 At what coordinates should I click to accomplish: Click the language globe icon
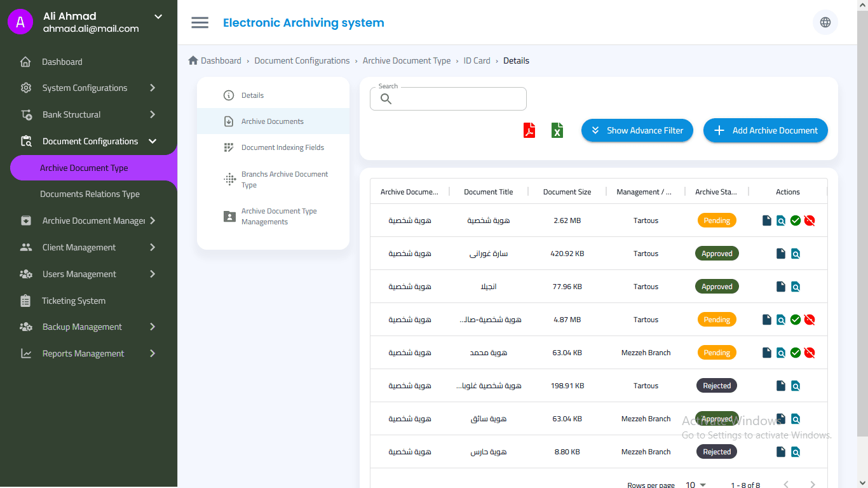click(825, 22)
